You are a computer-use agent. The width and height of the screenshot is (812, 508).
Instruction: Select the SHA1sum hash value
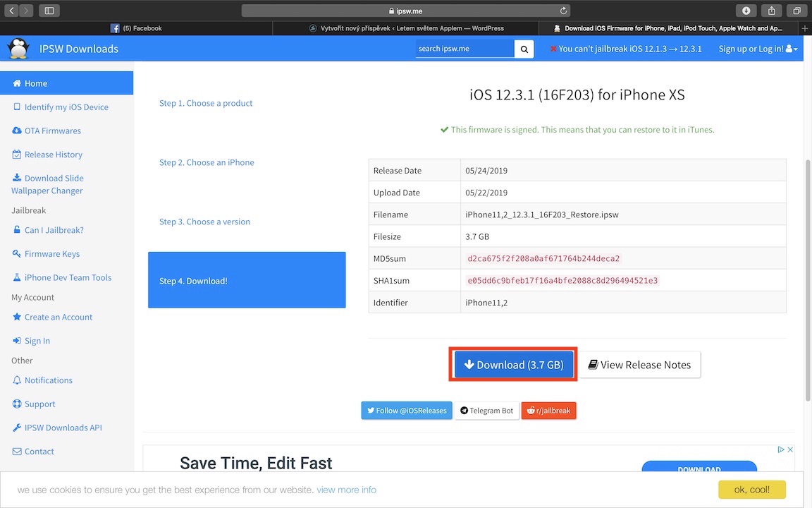(562, 280)
